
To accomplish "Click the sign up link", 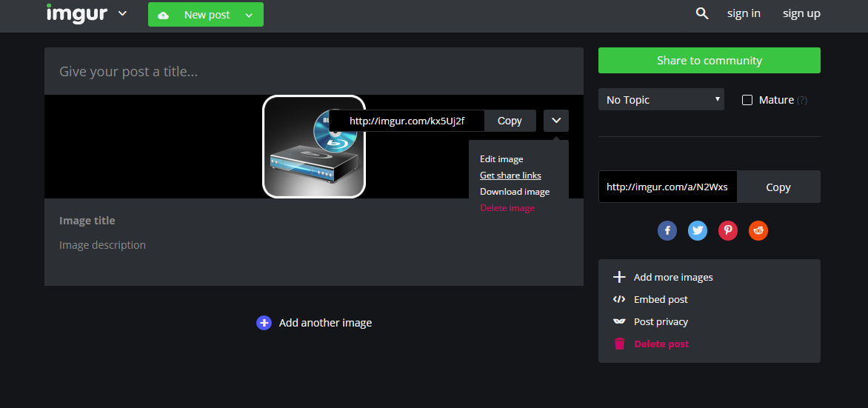I will 801,14.
